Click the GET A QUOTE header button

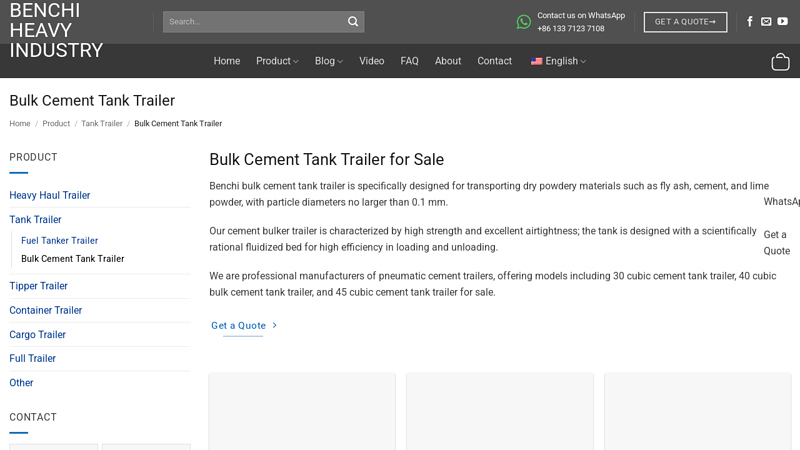pos(685,22)
